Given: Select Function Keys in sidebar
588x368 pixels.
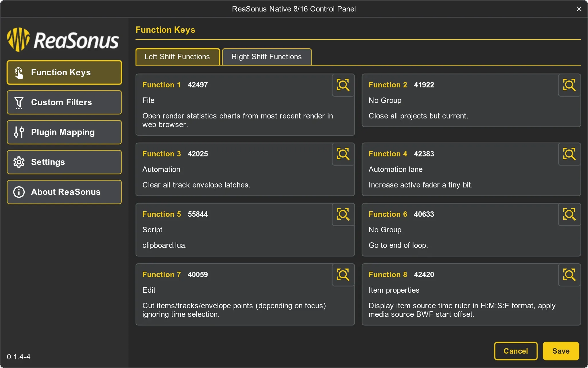Looking at the screenshot, I should point(64,72).
